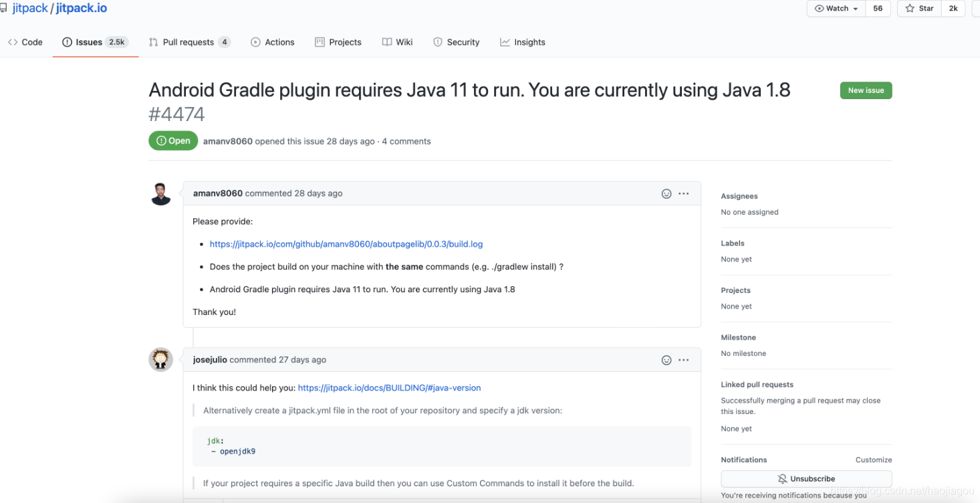Open amanv8060 profile link in issue header

tap(228, 141)
